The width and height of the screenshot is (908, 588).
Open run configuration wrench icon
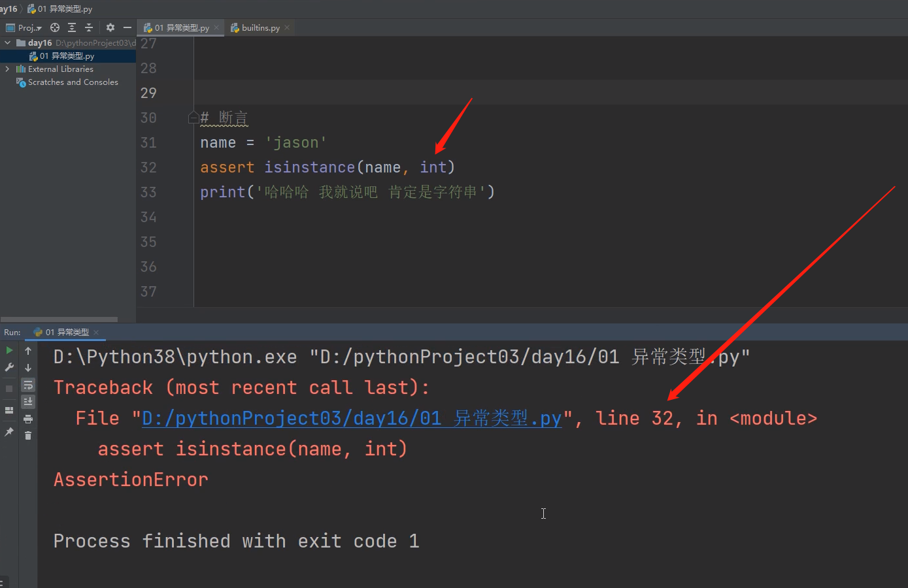(9, 368)
